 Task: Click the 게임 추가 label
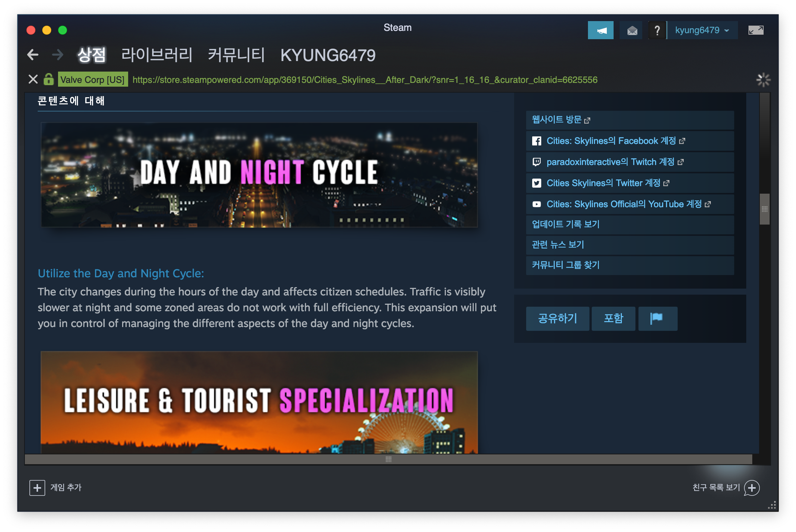(x=66, y=488)
